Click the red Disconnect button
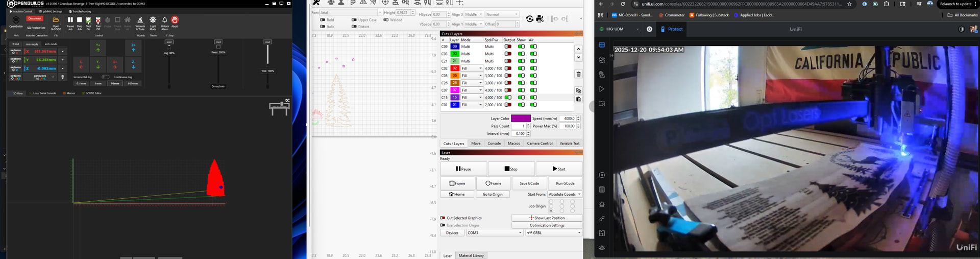Viewport: 980px width, 259px height. coord(35,18)
